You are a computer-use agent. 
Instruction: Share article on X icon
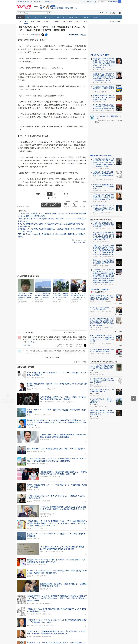click(43, 35)
